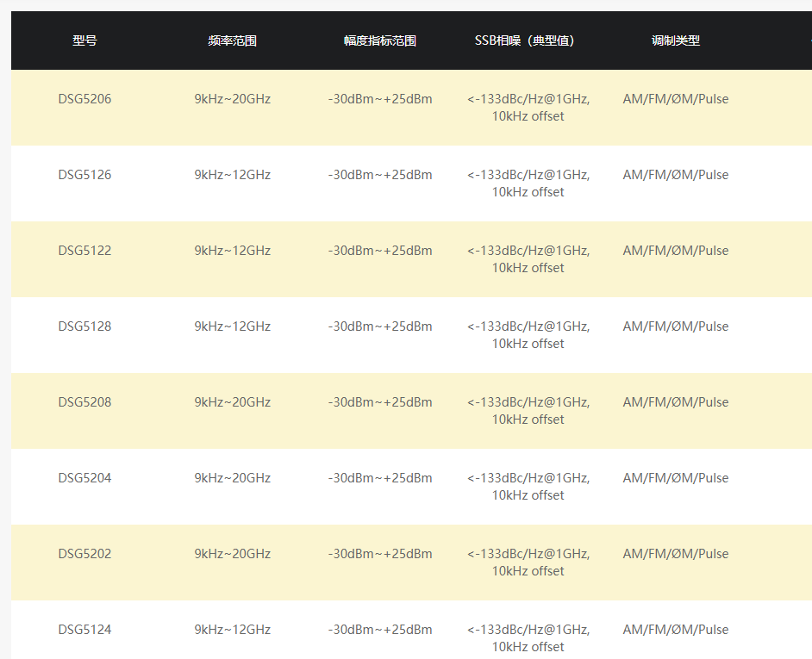Click the amplitude range cell in DSG5208 row
This screenshot has width=812, height=659.
coord(379,402)
